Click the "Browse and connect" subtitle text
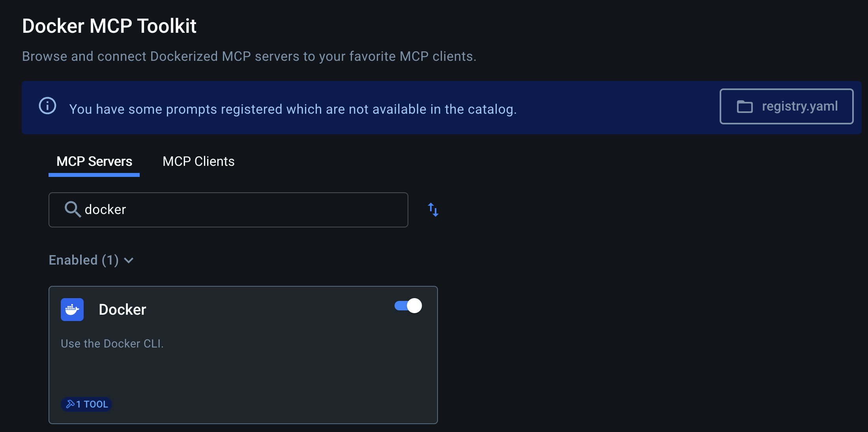Screen dimensions: 868x432 249,56
